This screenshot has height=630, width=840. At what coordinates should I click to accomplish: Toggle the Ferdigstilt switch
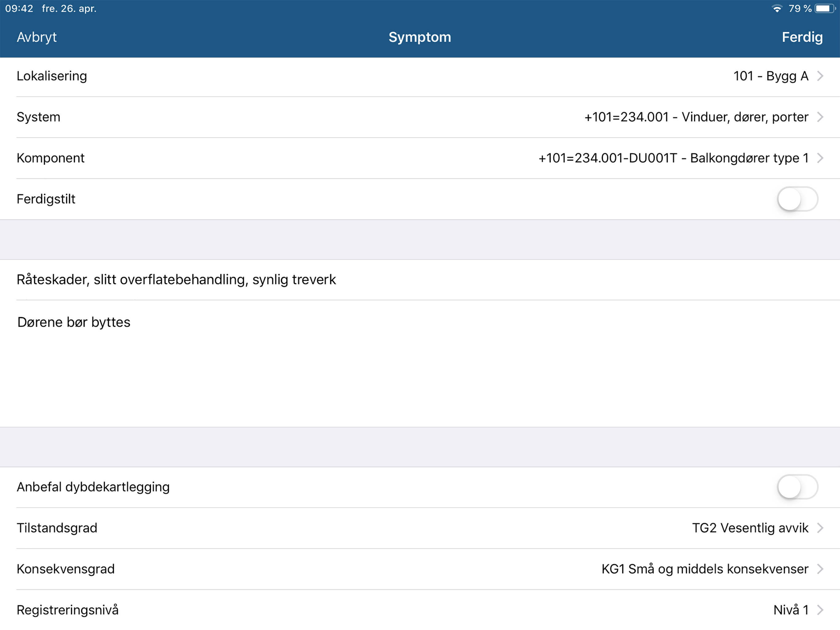click(798, 199)
